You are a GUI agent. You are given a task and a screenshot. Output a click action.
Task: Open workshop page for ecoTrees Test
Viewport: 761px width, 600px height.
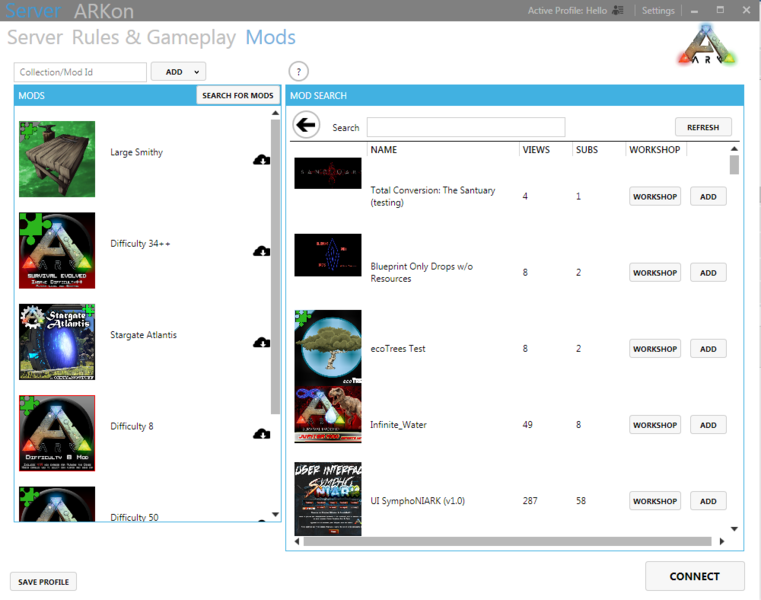(655, 349)
